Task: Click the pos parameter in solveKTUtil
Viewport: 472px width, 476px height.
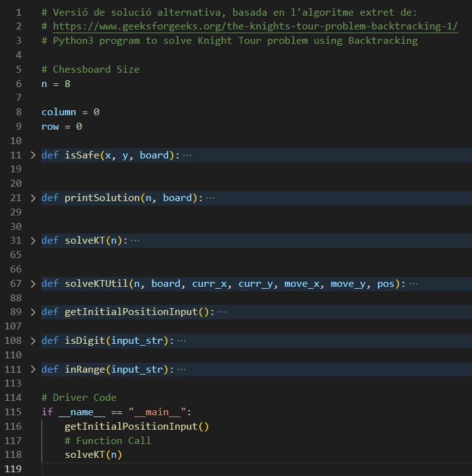Action: click(385, 284)
